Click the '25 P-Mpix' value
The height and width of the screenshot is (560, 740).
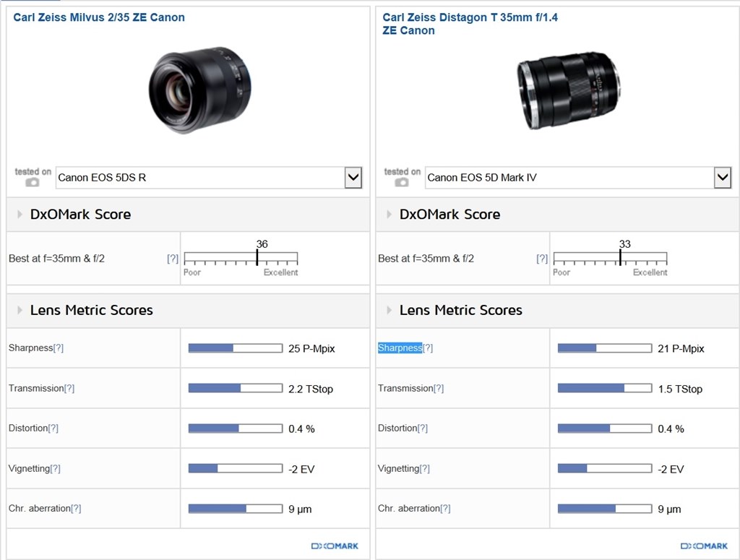coord(311,348)
